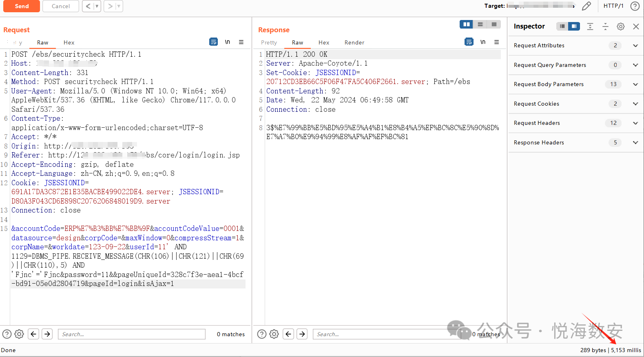Image resolution: width=644 pixels, height=357 pixels.
Task: Open Request search help icon
Action: (x=7, y=334)
